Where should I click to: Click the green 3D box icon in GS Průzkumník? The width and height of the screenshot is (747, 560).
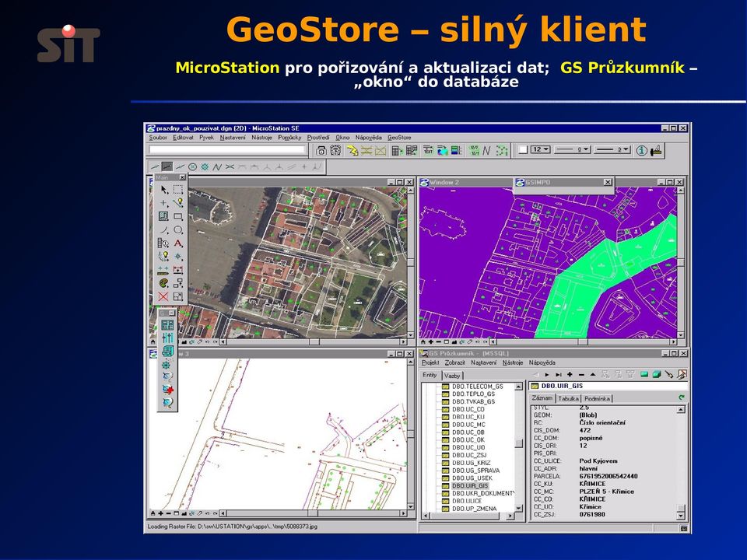657,375
